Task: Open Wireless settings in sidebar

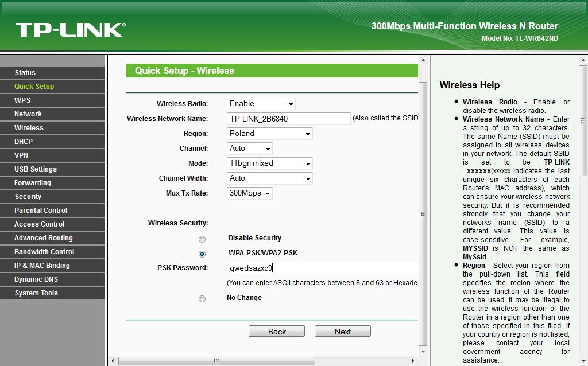Action: [52, 128]
